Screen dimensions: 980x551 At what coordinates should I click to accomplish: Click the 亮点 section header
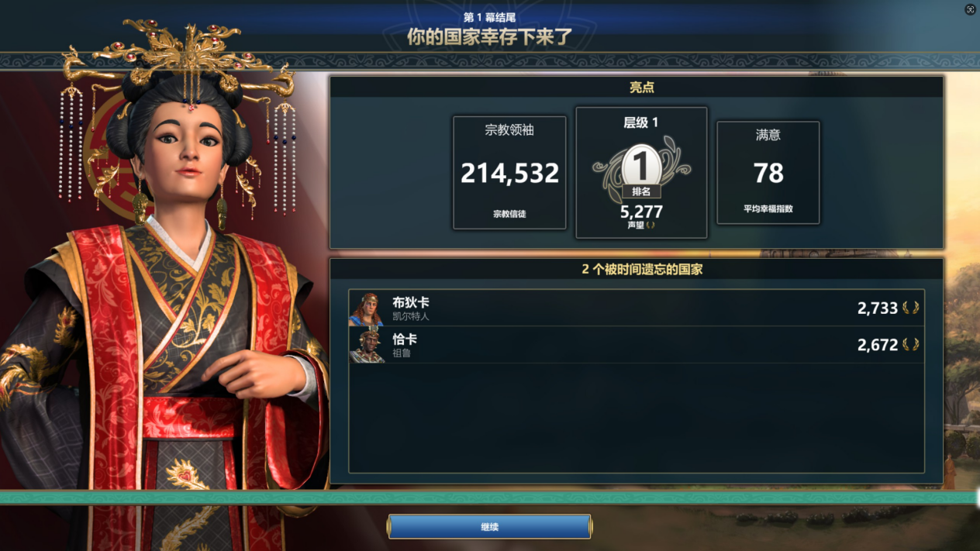[641, 88]
